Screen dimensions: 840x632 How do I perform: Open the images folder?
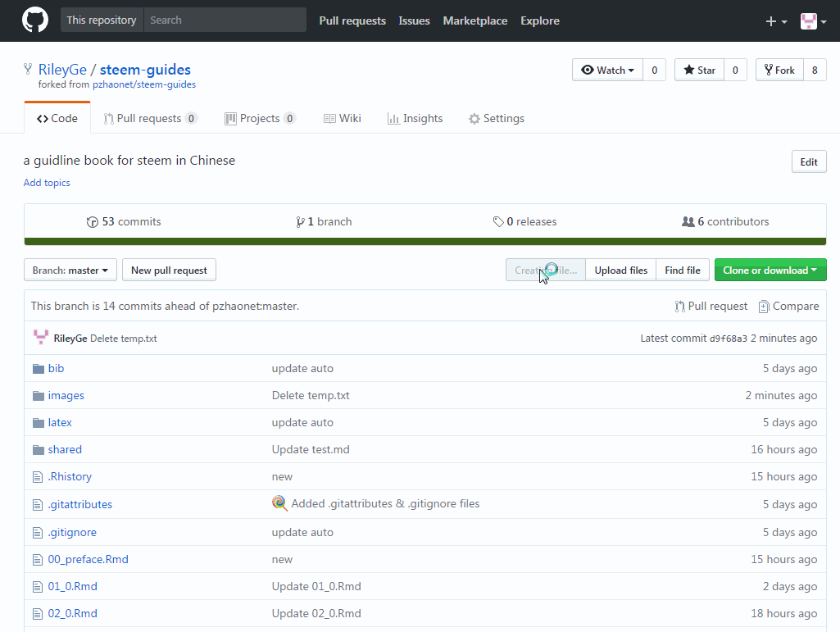(66, 396)
